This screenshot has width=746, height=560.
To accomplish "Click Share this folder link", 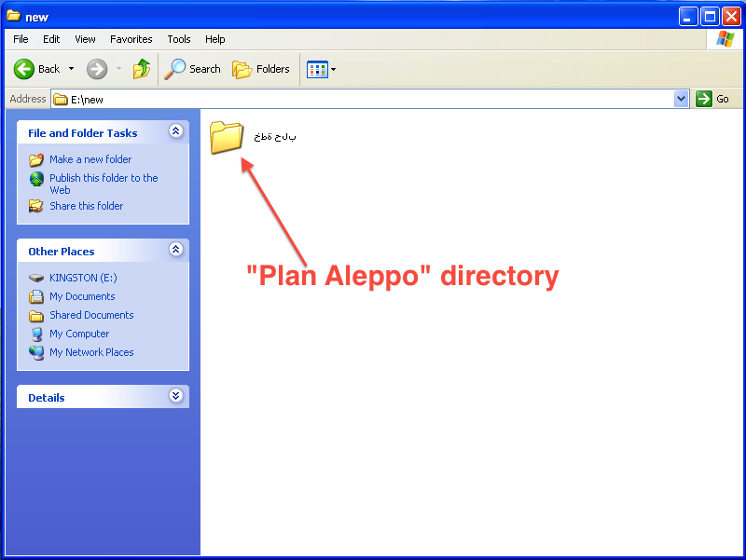I will tap(86, 206).
